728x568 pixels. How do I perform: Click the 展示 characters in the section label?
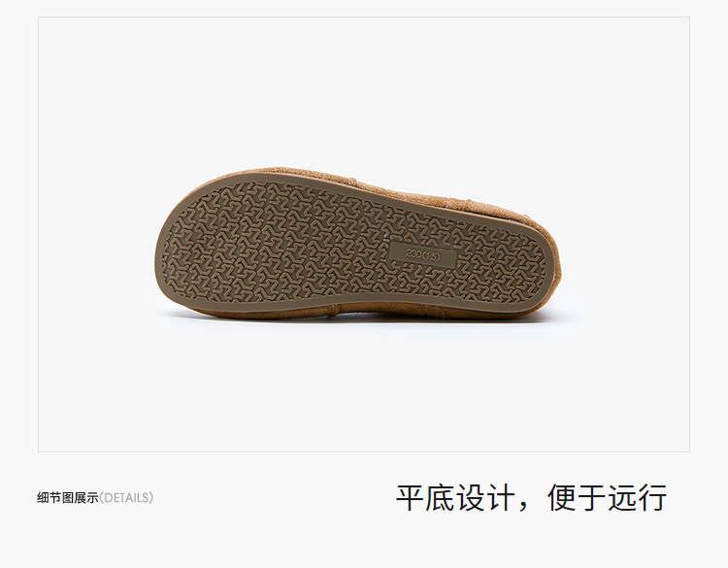point(86,498)
